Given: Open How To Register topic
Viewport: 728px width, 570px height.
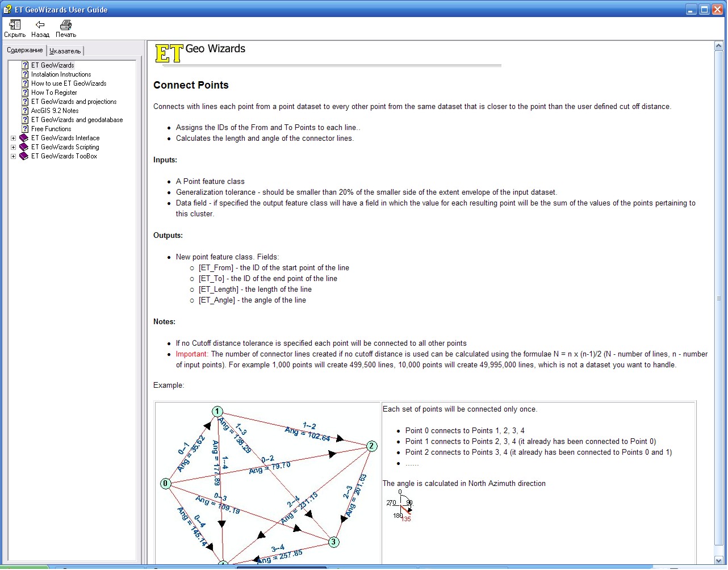Looking at the screenshot, I should tap(54, 93).
